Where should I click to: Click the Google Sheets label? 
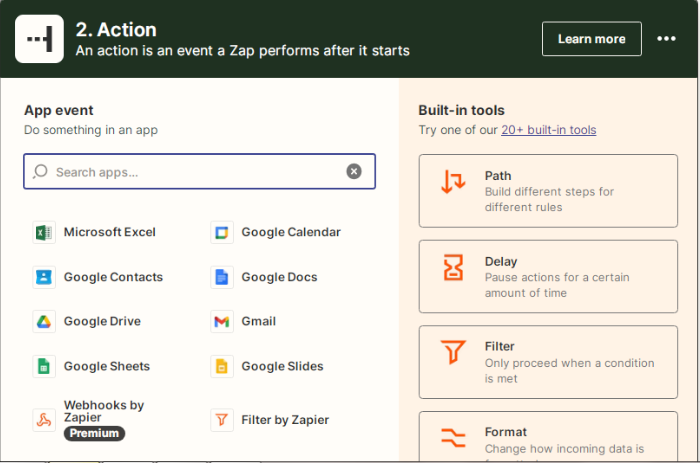107,367
